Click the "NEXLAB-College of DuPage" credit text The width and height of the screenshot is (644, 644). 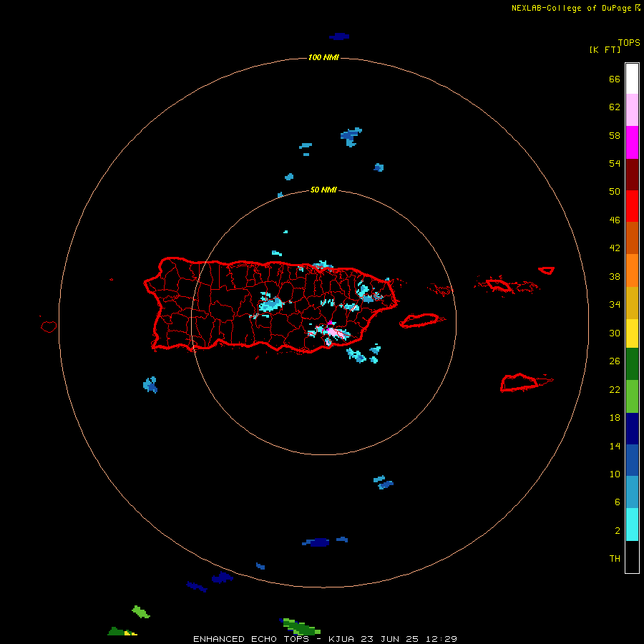571,8
